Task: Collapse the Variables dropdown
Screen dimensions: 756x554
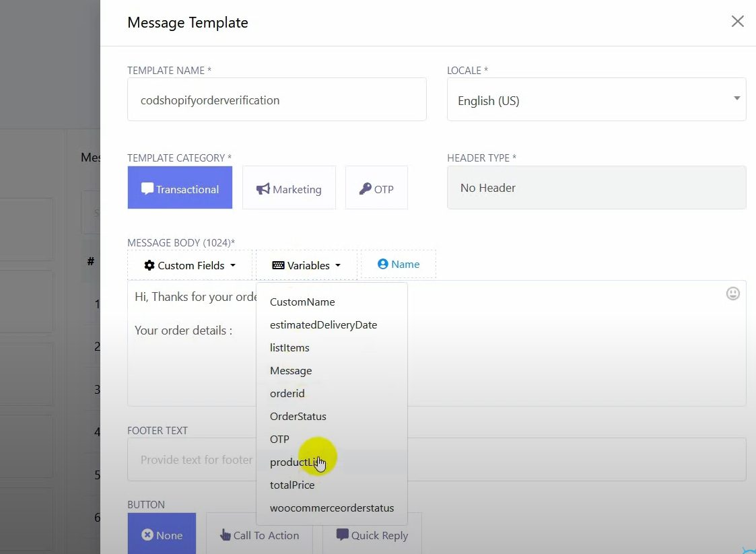Action: [x=306, y=265]
